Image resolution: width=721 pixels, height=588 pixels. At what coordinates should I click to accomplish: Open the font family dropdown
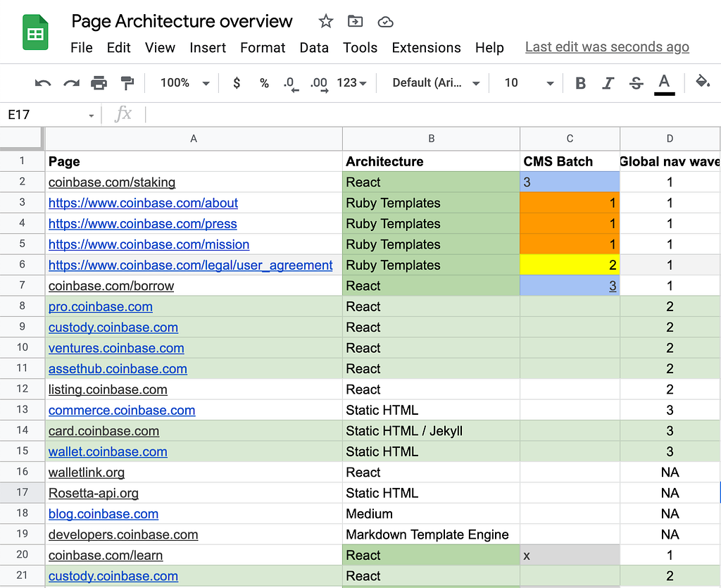click(x=436, y=83)
